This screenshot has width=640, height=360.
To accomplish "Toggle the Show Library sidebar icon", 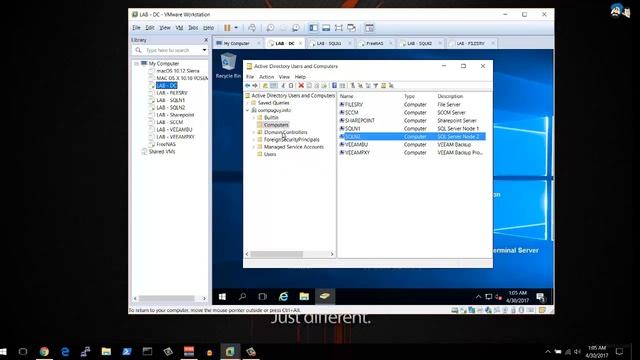I will pyautogui.click(x=313, y=28).
